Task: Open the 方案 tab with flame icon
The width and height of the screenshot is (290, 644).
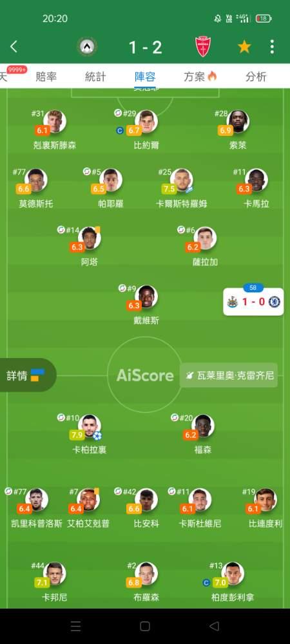Action: (200, 77)
